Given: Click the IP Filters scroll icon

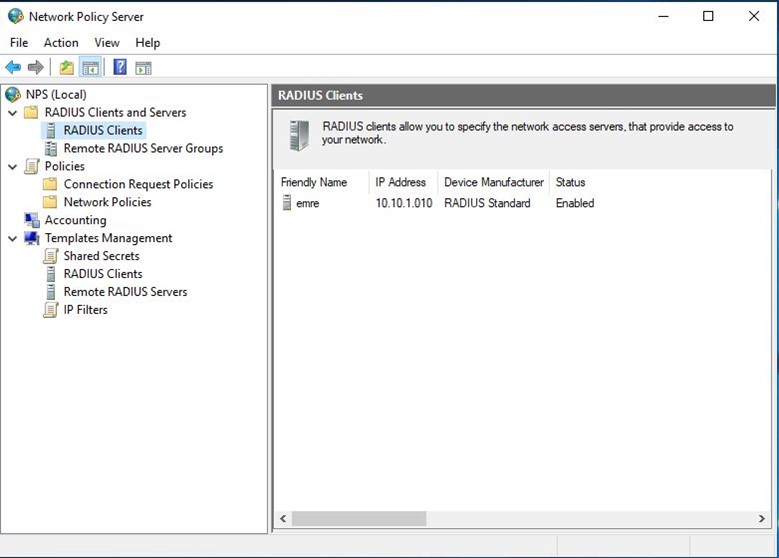Looking at the screenshot, I should 50,310.
